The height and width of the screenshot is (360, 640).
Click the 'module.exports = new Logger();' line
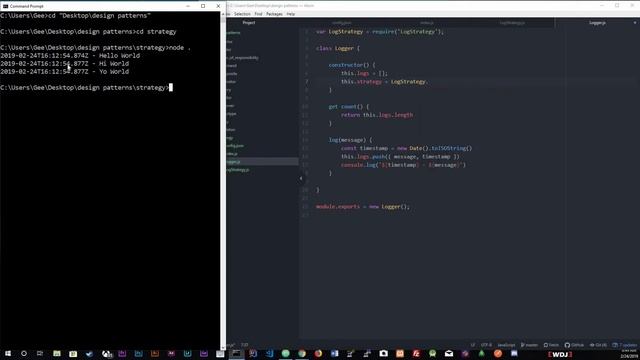[362, 207]
